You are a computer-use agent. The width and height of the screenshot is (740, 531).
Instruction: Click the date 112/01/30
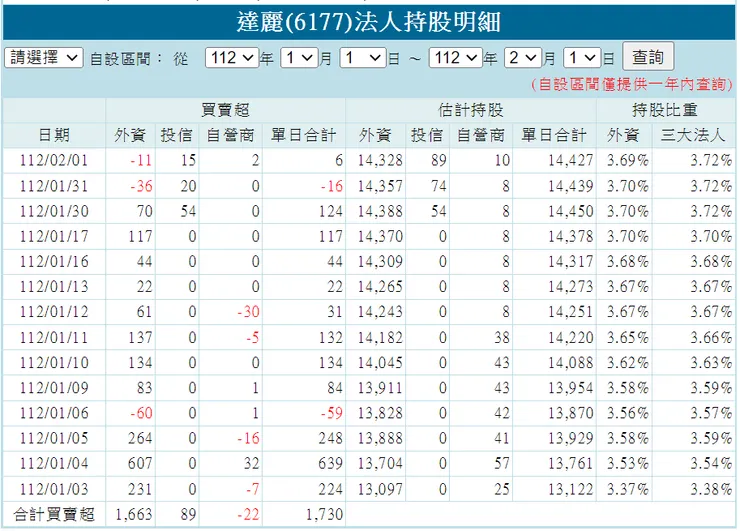(x=54, y=211)
